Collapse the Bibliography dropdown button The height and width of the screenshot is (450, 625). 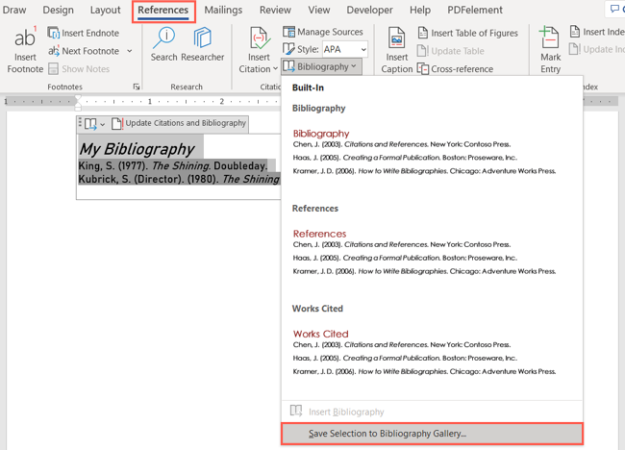click(321, 67)
